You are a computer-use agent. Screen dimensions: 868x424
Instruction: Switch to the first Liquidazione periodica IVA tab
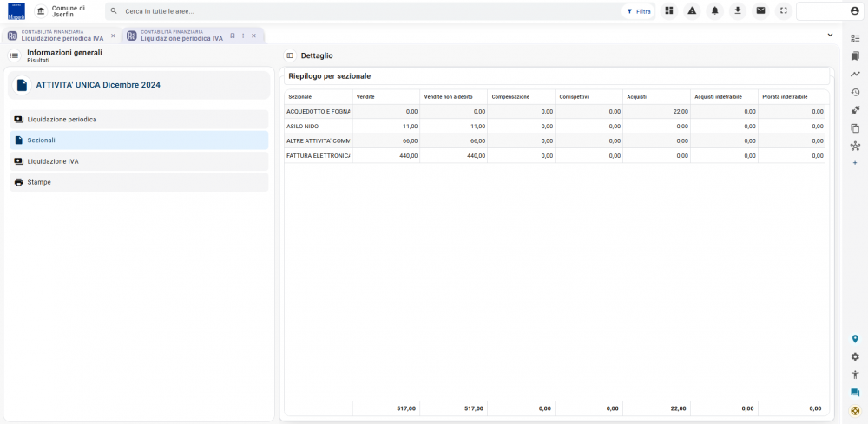(x=61, y=36)
